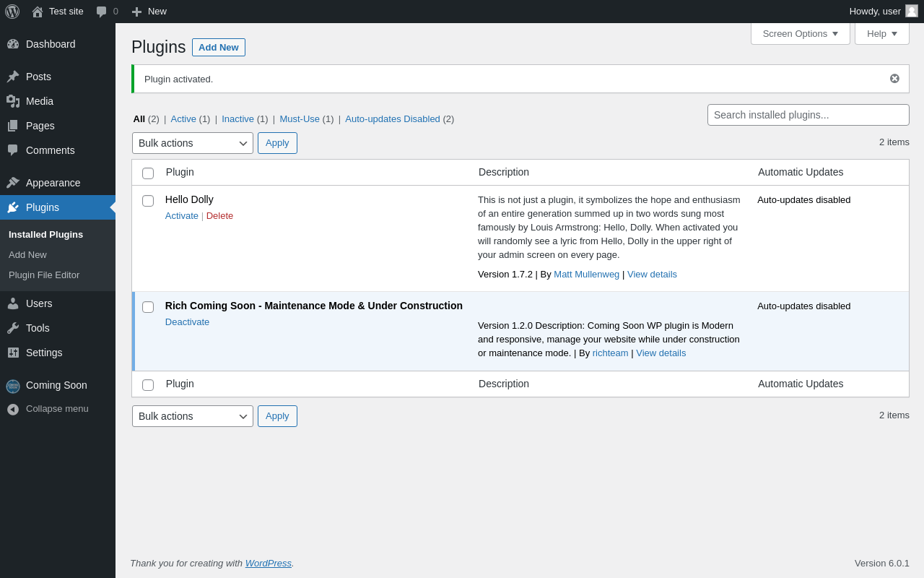Click the WordPress logo icon
Image resolution: width=924 pixels, height=578 pixels.
(12, 12)
